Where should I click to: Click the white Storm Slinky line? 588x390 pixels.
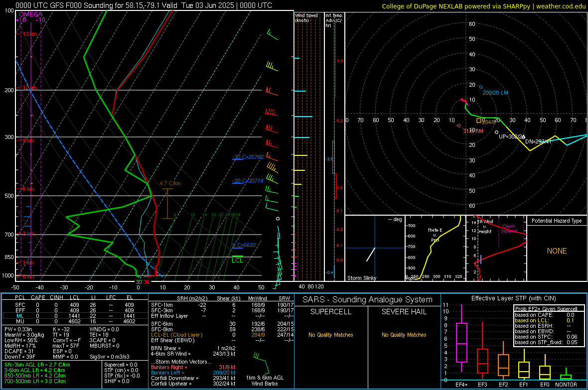point(371,254)
